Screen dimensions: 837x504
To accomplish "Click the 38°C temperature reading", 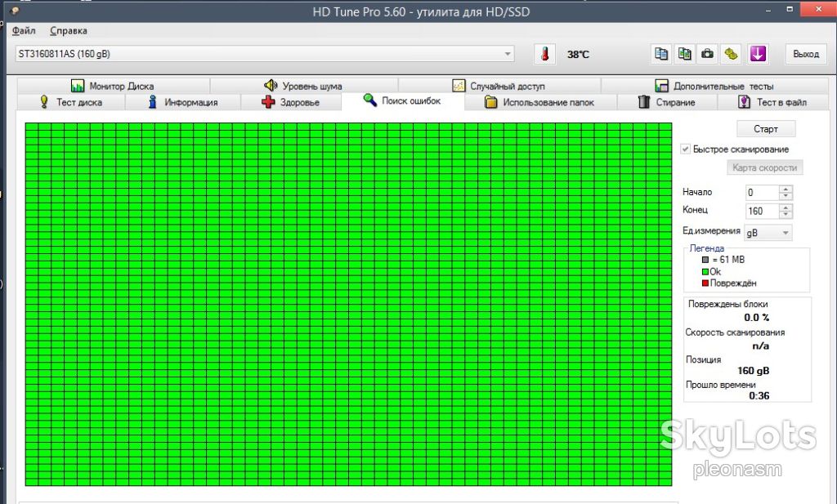I will (x=578, y=55).
